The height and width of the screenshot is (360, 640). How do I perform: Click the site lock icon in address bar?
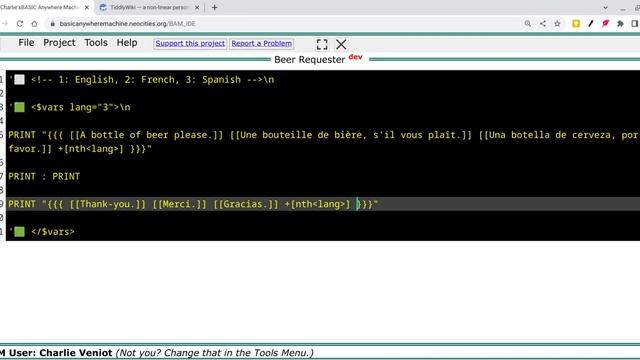tap(52, 24)
